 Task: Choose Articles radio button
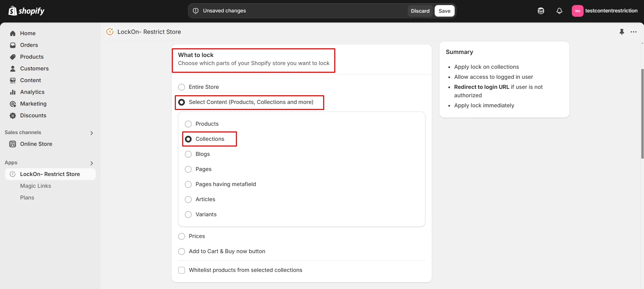(188, 199)
